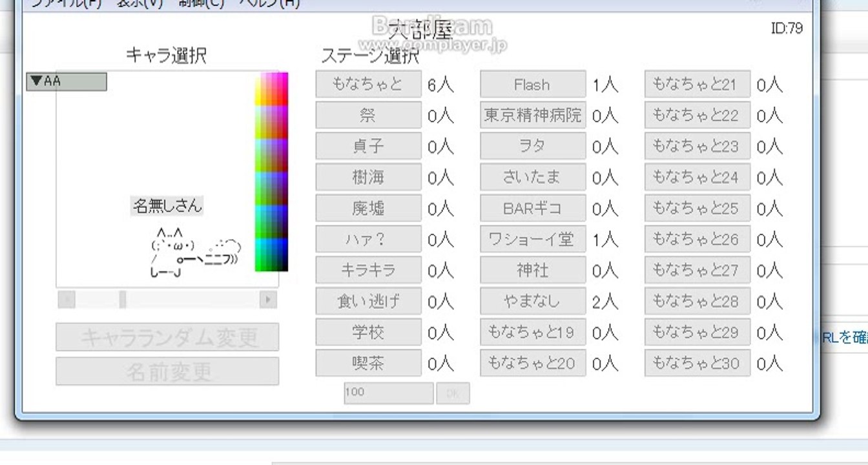Select the もなちゃと28 stage
This screenshot has height=465, width=868.
(697, 301)
